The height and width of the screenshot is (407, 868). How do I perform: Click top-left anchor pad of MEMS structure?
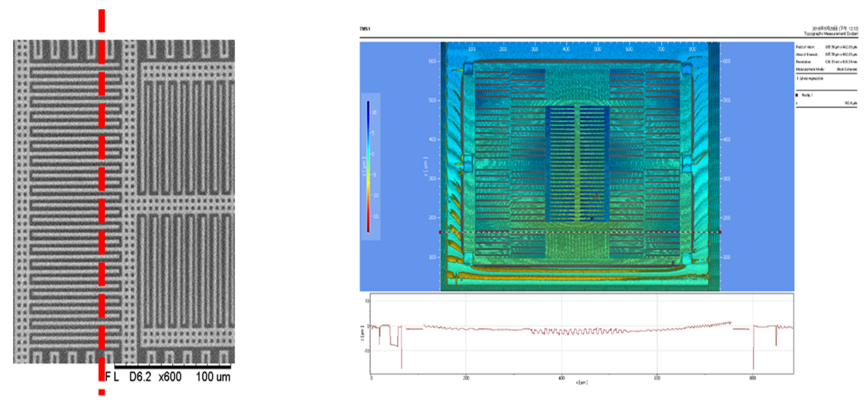[x=468, y=69]
